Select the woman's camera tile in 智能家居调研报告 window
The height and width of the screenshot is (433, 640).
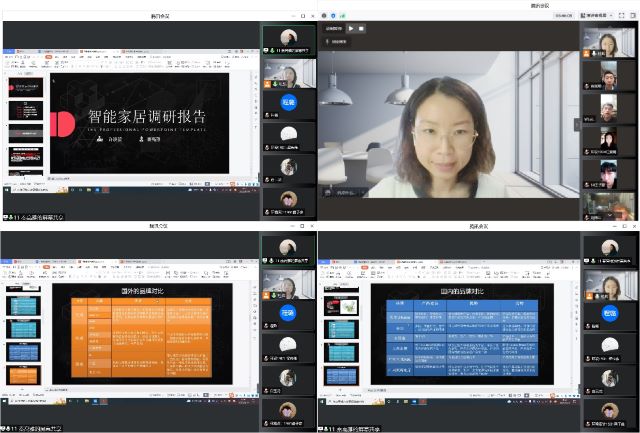click(x=289, y=74)
